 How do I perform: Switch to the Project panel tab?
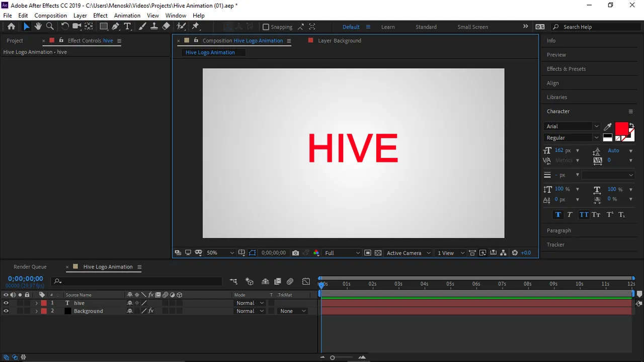click(15, 41)
